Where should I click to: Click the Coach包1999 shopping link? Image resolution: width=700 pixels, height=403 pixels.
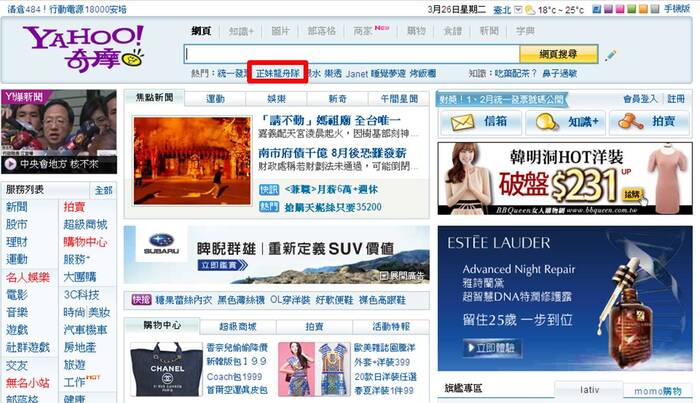234,376
